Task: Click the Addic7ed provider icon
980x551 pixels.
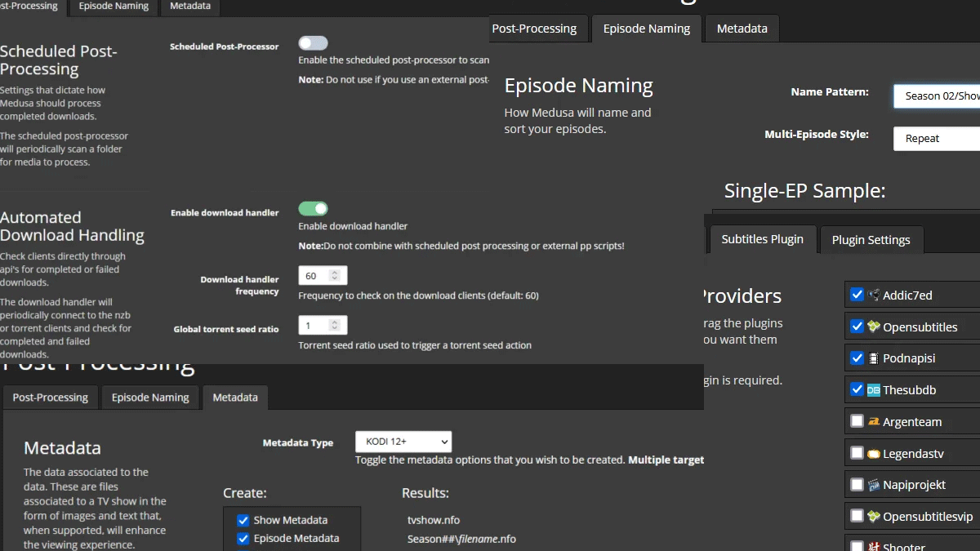Action: (874, 295)
